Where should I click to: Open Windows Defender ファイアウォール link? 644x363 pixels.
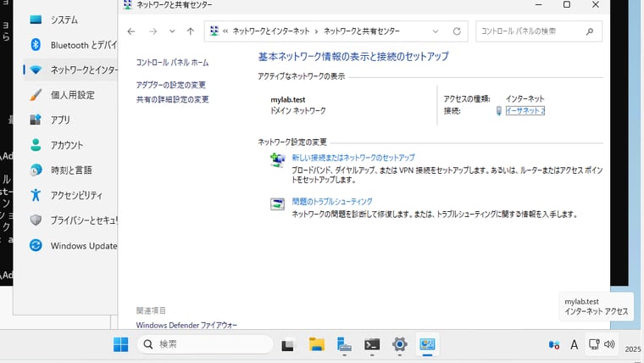coord(186,325)
